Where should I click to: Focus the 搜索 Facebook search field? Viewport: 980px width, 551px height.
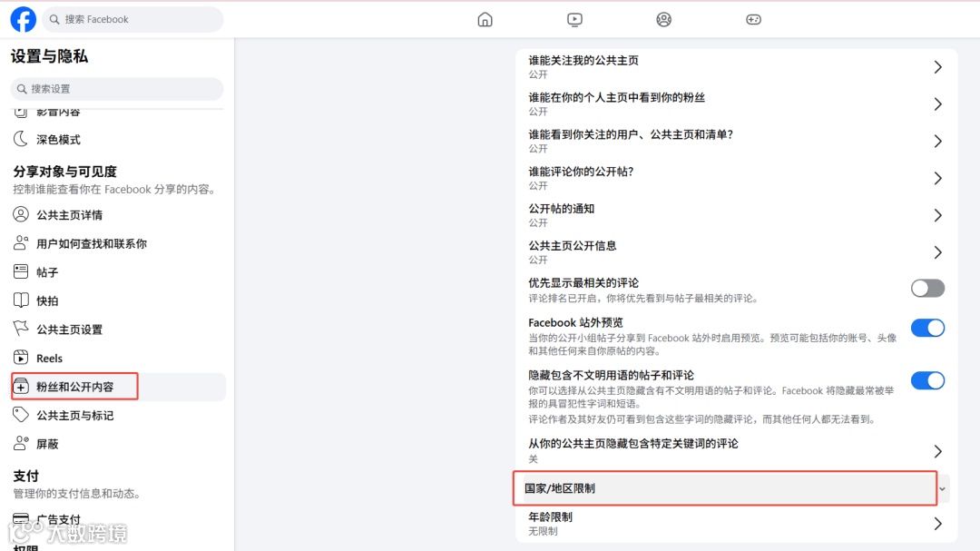click(x=132, y=19)
